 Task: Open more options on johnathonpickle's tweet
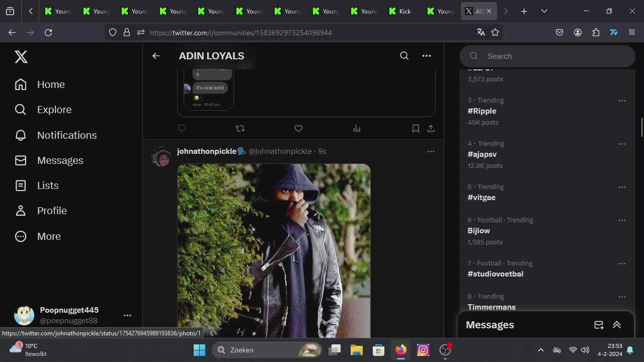[x=431, y=151]
